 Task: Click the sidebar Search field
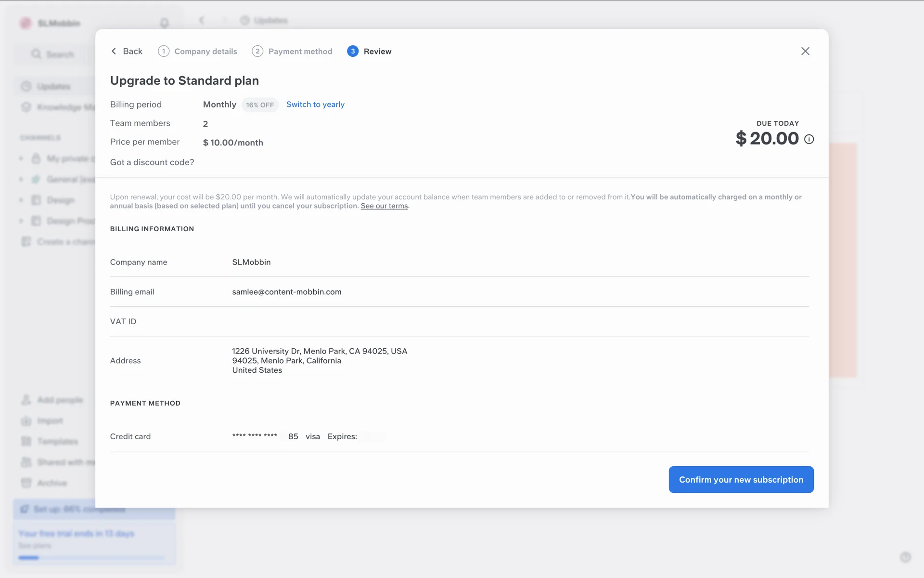(53, 54)
